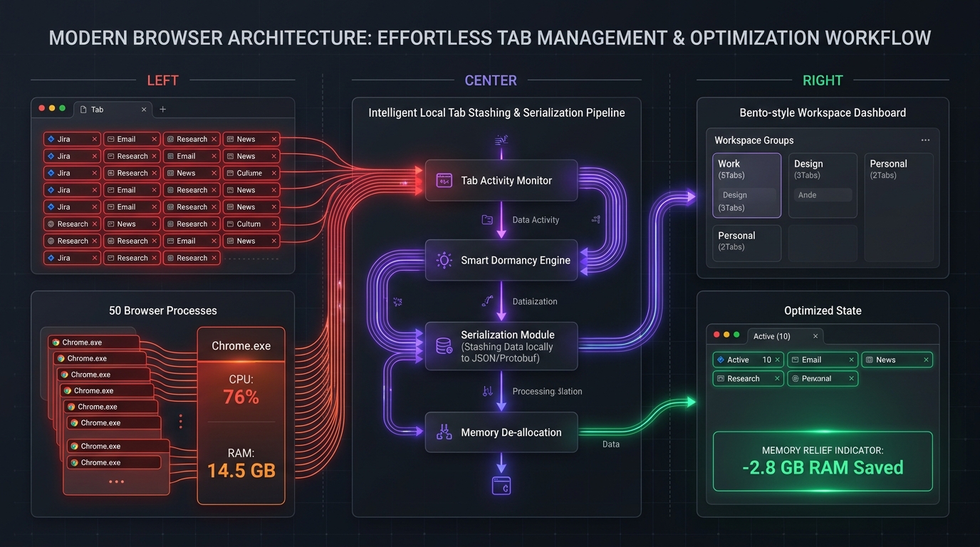Screen dimensions: 980x547
Task: Select the Design (3Tabs) workspace card
Action: coord(823,185)
